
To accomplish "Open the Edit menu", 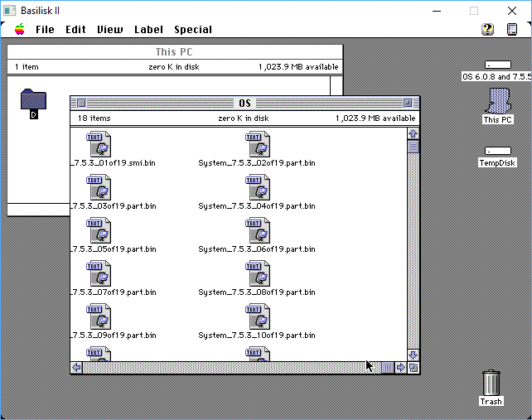I will coord(75,30).
